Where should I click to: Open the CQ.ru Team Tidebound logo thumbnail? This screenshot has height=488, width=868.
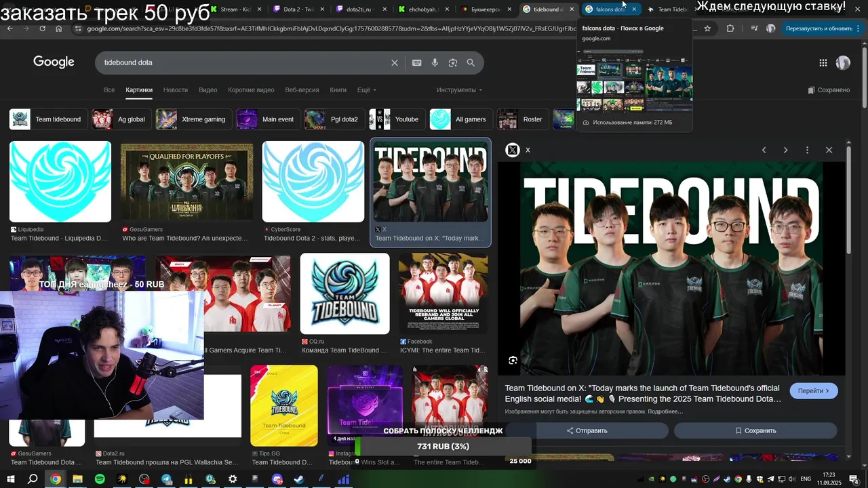coord(345,293)
